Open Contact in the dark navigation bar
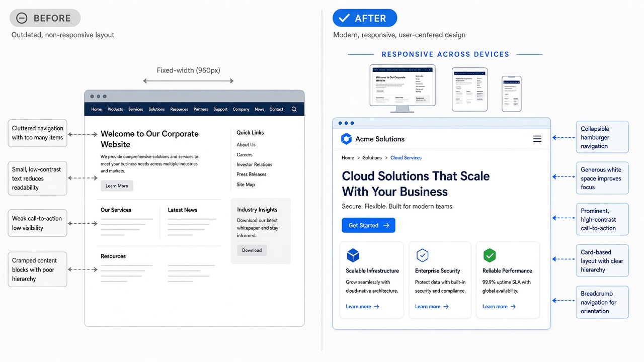 (x=276, y=109)
